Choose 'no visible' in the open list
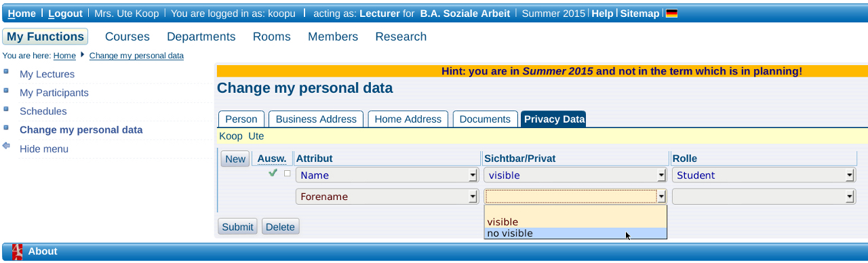Screen dimensions: 868x263 click(575, 233)
